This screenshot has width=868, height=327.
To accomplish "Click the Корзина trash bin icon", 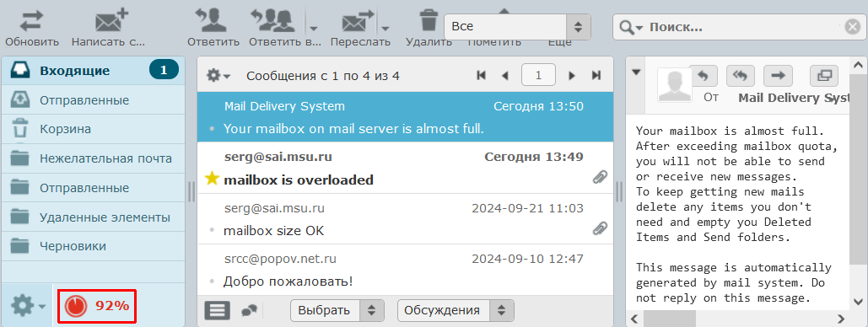I will coord(20,129).
